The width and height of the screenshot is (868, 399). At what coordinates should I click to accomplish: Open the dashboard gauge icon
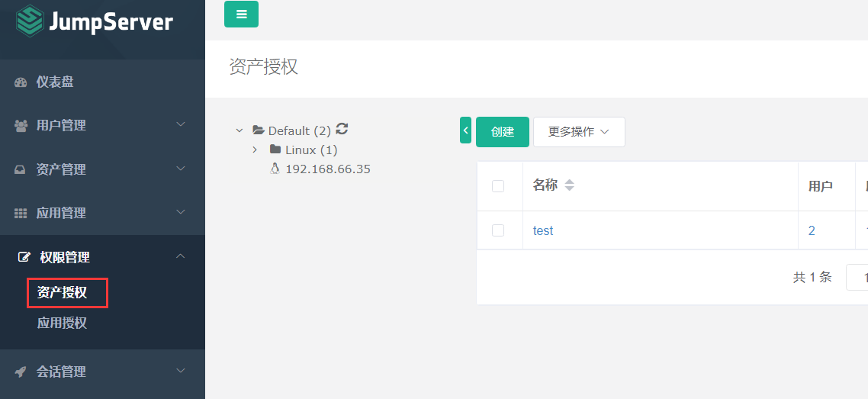coord(21,82)
